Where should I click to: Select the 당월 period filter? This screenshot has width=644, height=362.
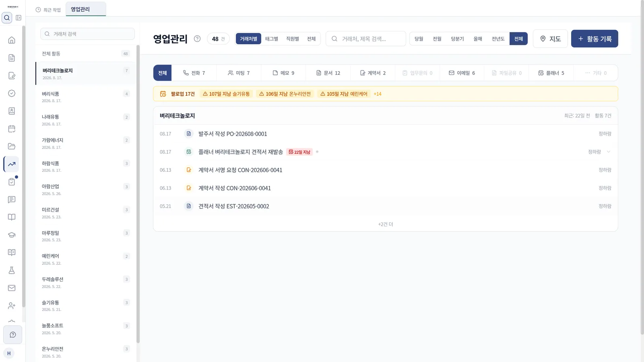[419, 39]
